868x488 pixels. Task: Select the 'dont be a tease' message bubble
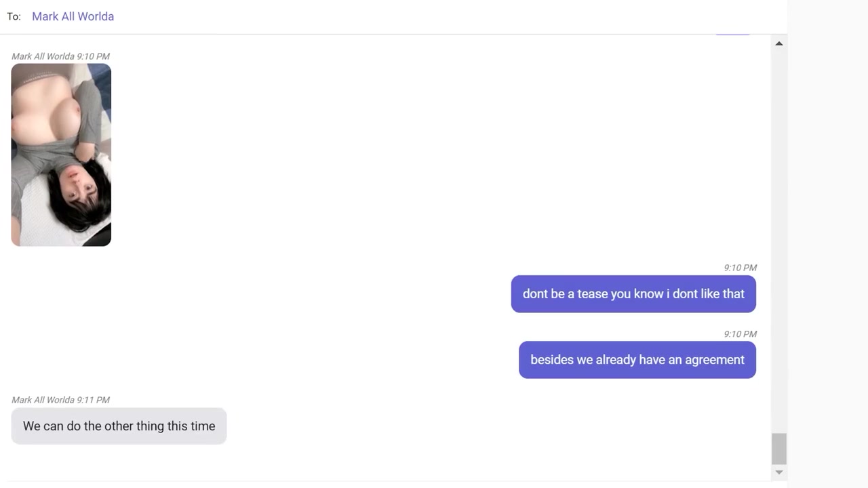click(633, 293)
